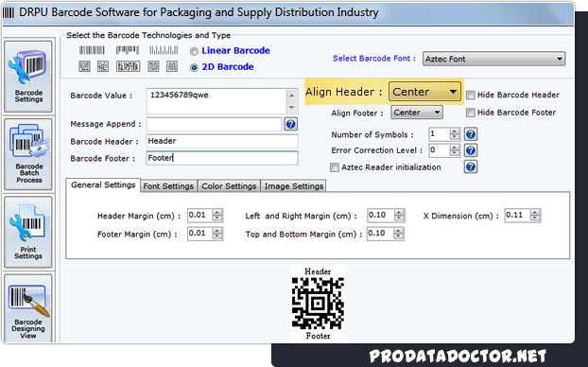Switch to the Font Settings tab
This screenshot has height=367, width=588.
pyautogui.click(x=168, y=186)
